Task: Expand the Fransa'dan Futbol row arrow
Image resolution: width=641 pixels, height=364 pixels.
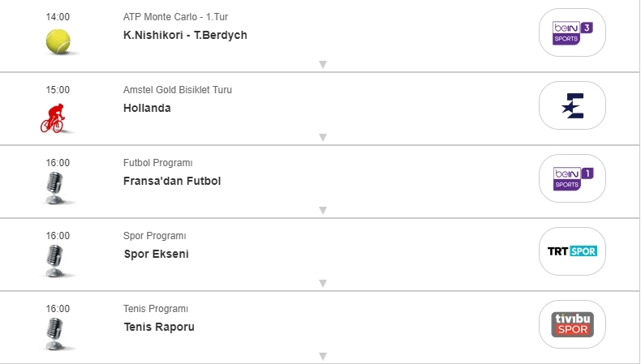Action: (323, 211)
